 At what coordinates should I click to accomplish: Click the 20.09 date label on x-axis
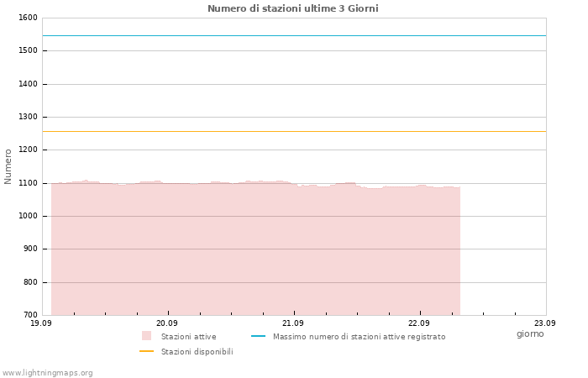click(167, 323)
